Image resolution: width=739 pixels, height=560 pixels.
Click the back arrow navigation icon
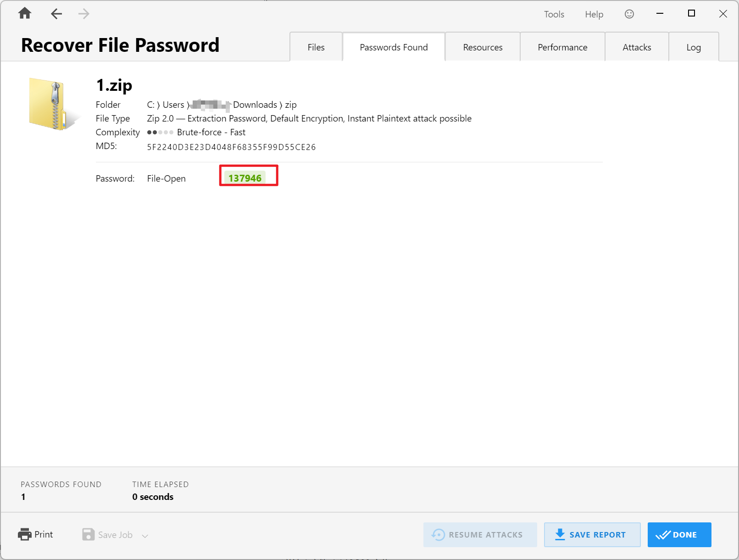pos(56,14)
